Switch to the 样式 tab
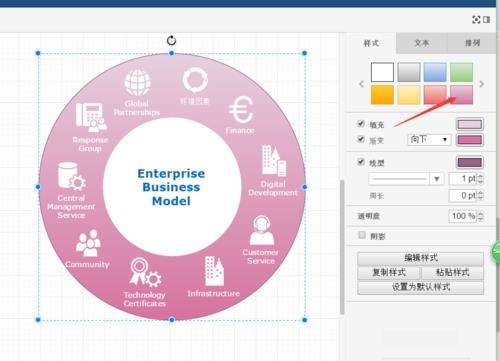Screen dimensions: 500x361 click(x=371, y=43)
